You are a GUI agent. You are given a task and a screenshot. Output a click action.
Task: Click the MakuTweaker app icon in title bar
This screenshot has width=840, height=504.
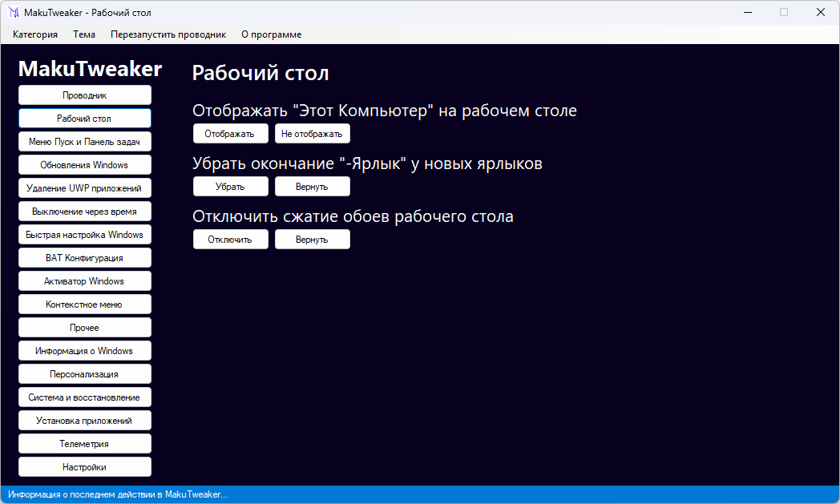pyautogui.click(x=14, y=12)
